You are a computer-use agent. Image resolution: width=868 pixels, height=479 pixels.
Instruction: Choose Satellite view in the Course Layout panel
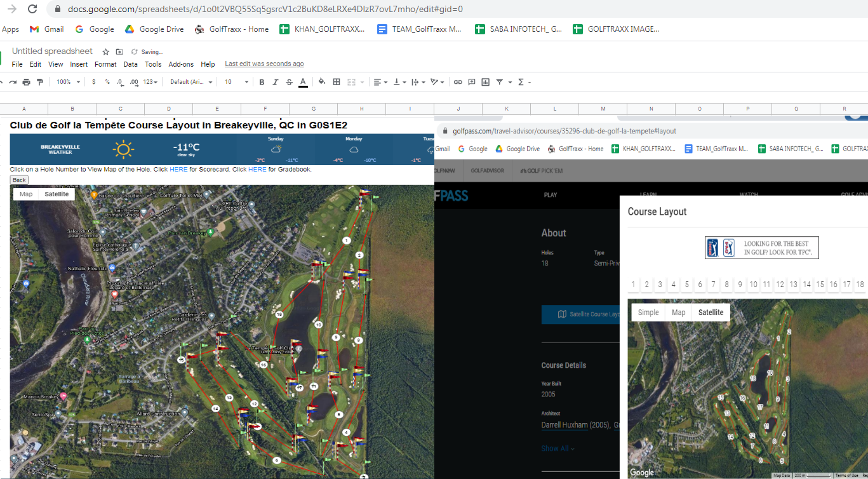pos(711,313)
